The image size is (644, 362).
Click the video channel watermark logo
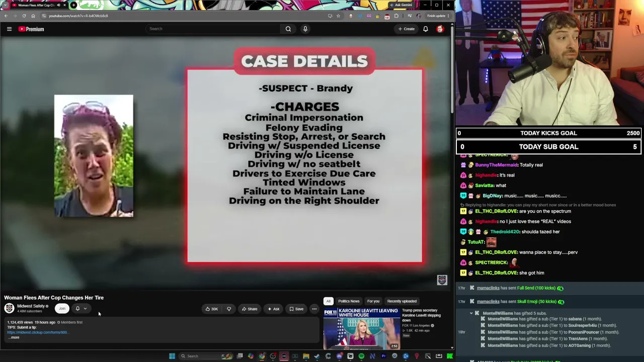tap(442, 280)
